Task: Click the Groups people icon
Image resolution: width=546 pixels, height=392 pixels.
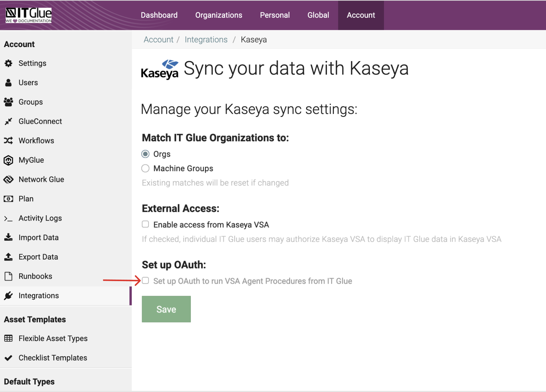Action: click(8, 102)
